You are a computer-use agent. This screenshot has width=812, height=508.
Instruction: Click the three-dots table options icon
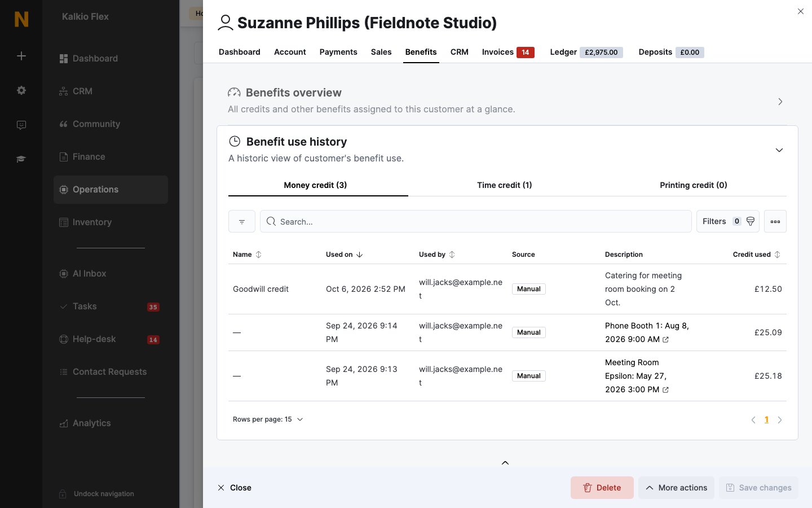click(x=775, y=221)
